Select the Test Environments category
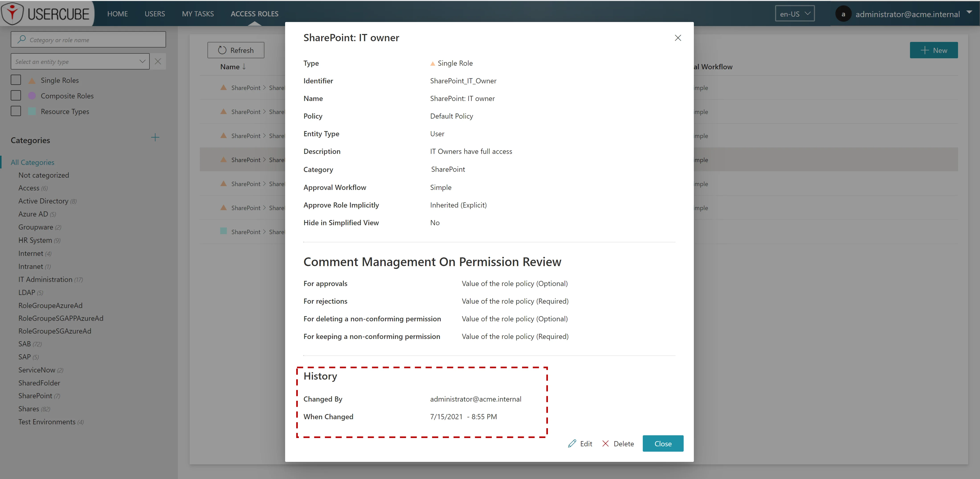Viewport: 980px width, 479px height. [51, 422]
